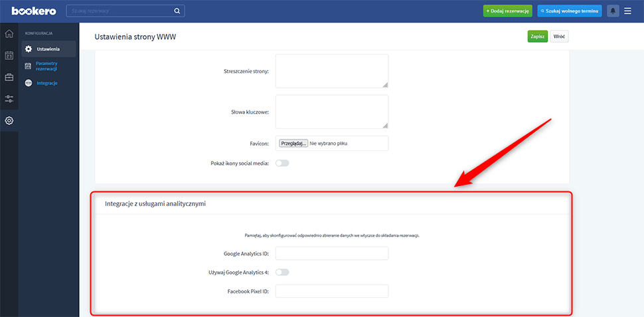
Task: Open the gear configuration sidebar icon
Action: pos(9,121)
